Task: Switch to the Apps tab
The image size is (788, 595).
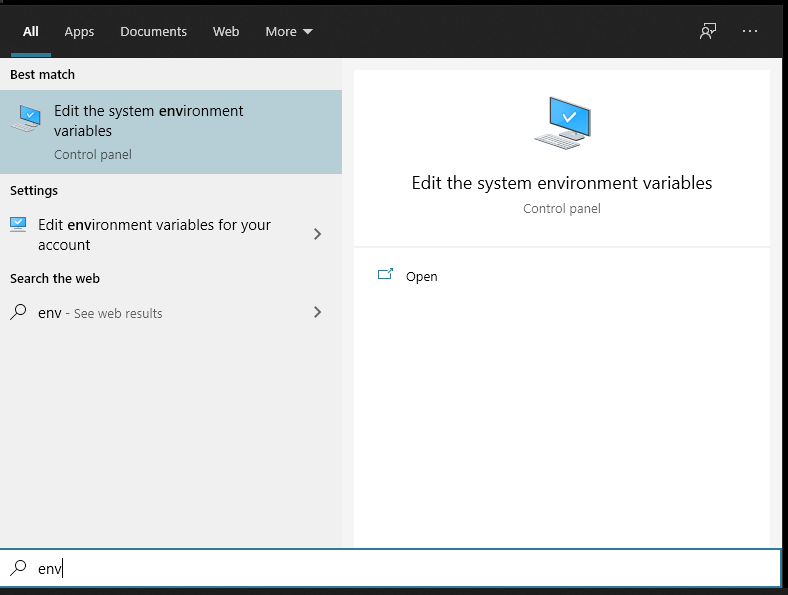Action: 79,31
